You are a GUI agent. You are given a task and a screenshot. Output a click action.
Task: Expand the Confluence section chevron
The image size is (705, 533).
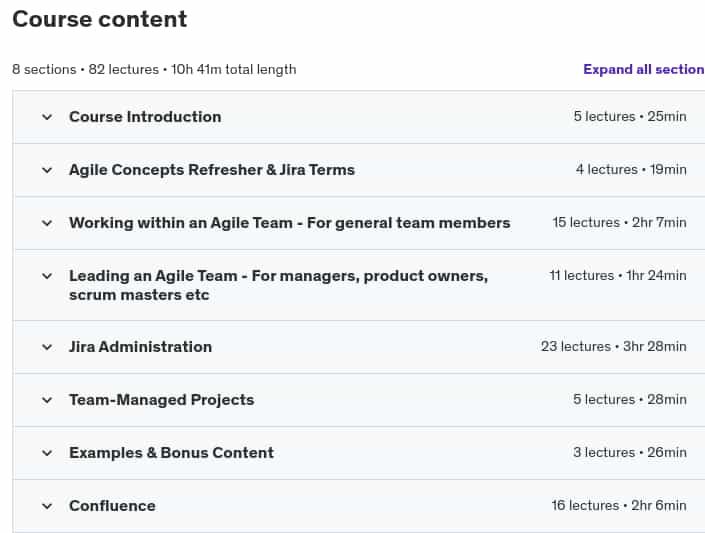click(47, 506)
